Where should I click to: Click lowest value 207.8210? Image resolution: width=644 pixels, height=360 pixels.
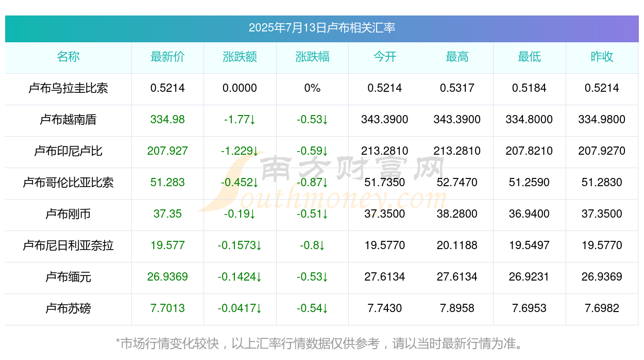coord(530,151)
